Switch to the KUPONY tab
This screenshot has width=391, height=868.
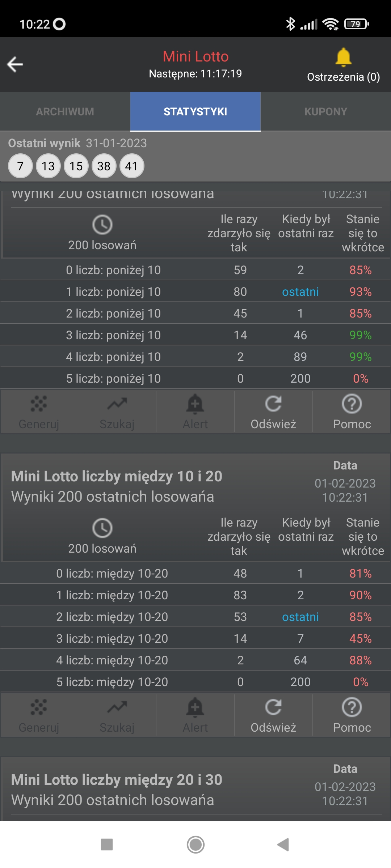point(326,111)
